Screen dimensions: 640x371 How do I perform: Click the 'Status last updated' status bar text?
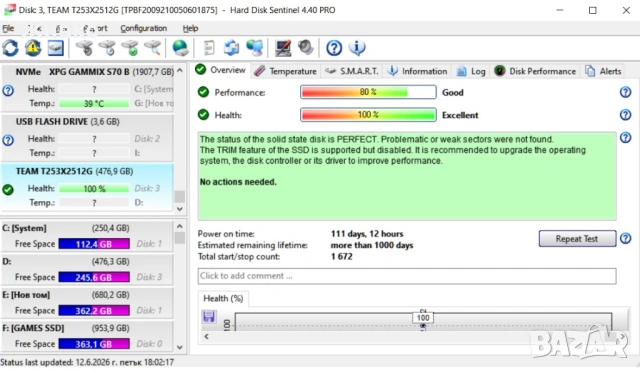coord(87,362)
